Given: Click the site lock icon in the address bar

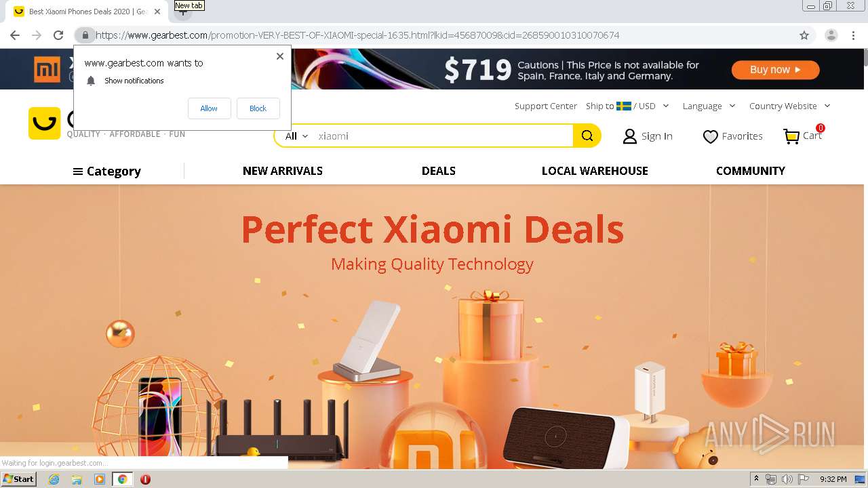Looking at the screenshot, I should (x=85, y=35).
